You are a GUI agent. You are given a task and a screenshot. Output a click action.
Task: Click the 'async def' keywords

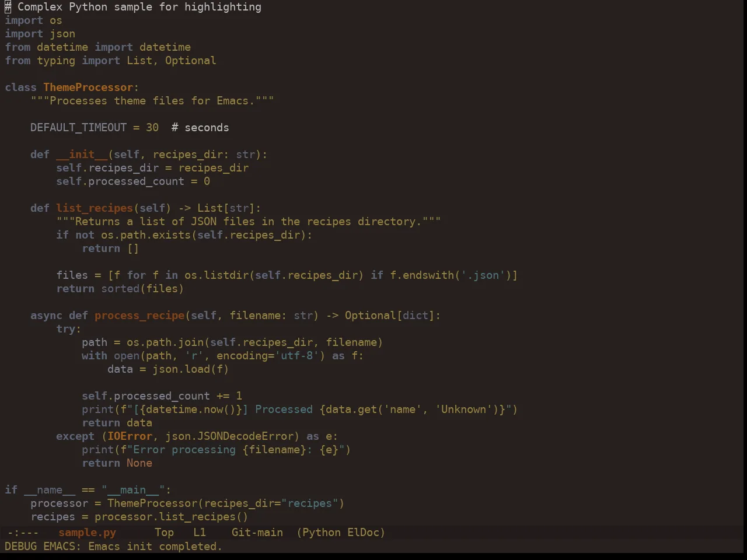pyautogui.click(x=59, y=316)
